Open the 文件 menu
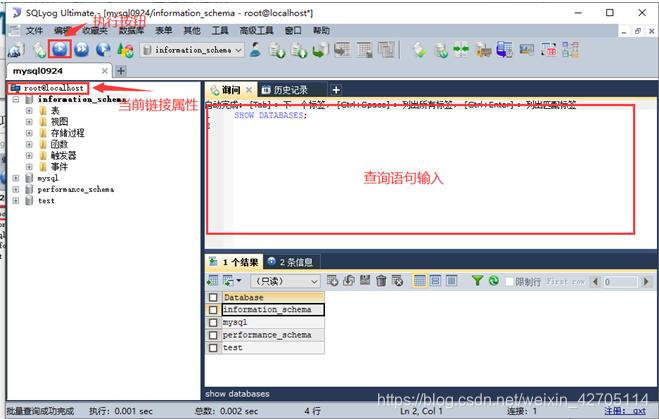 34,30
